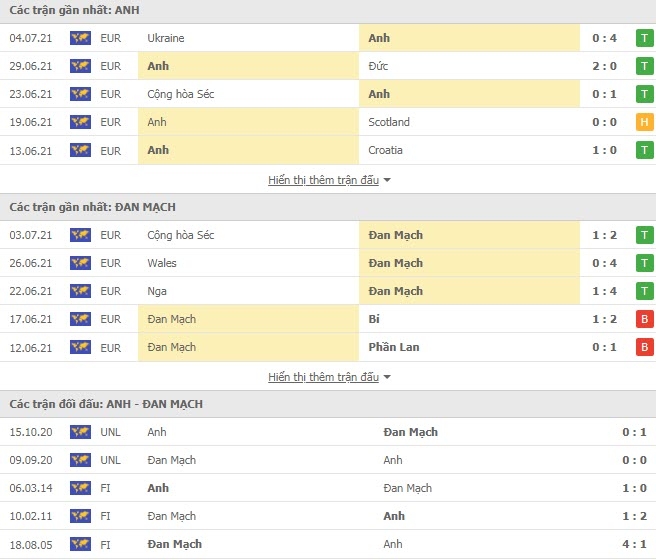Screen dimensions: 656x560
Task: Expand more matches under the ANH section
Action: click(323, 180)
